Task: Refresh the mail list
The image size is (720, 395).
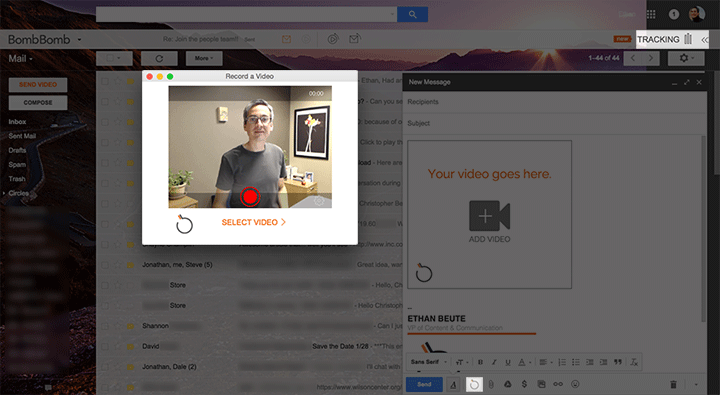Action: (x=159, y=58)
